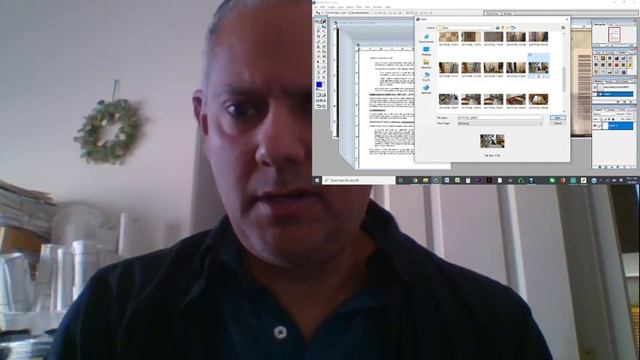This screenshot has height=360, width=640.
Task: Open Chrome from the taskbar
Action: [415, 180]
